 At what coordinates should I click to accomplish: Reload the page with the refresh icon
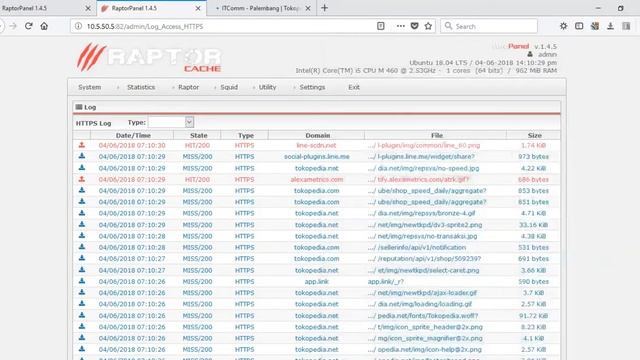click(29, 26)
